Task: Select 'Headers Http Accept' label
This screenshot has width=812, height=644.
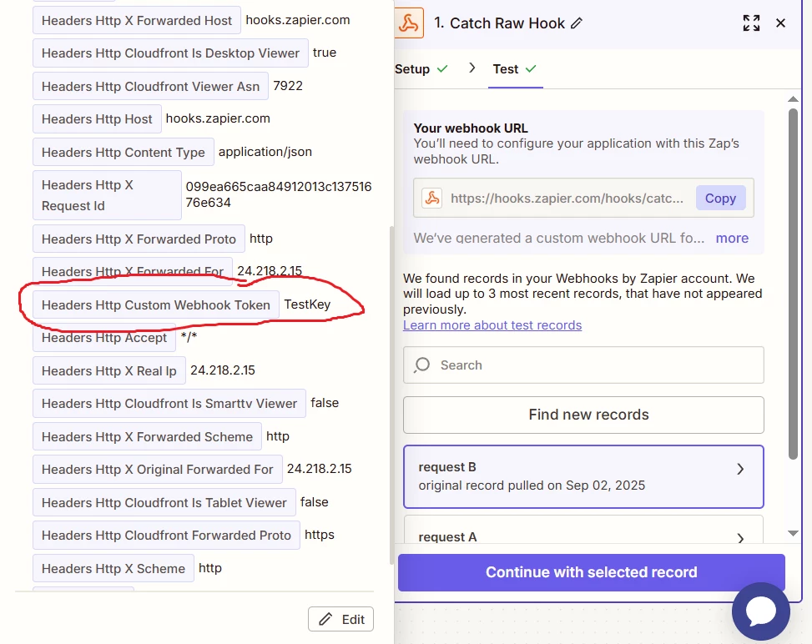Action: pos(104,338)
